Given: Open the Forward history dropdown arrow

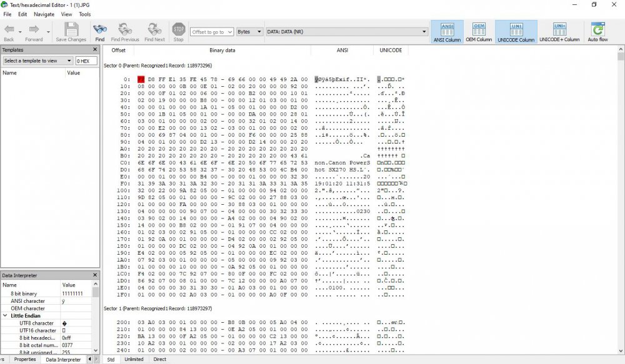Looking at the screenshot, I should coord(48,32).
